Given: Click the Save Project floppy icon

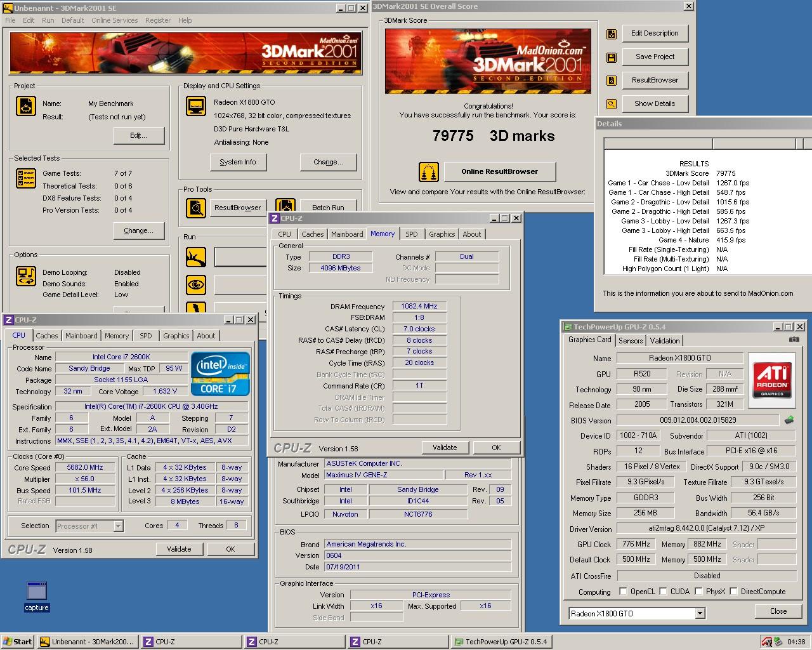Looking at the screenshot, I should pyautogui.click(x=612, y=58).
